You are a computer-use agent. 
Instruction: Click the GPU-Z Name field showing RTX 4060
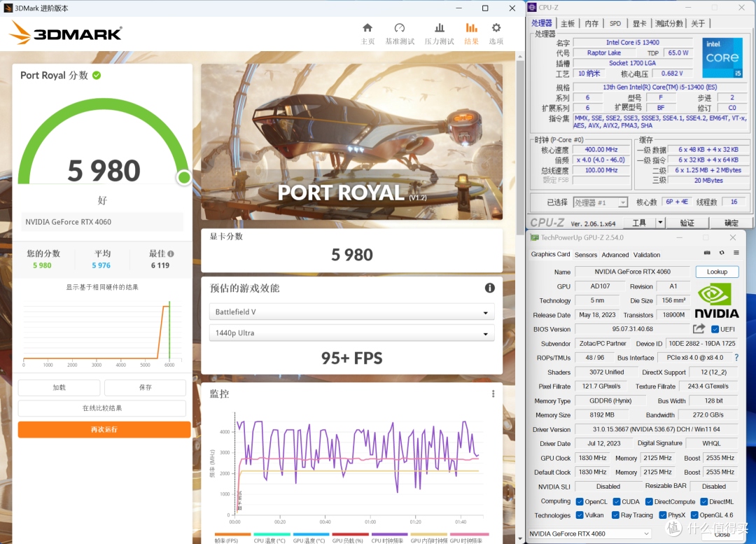click(x=632, y=272)
